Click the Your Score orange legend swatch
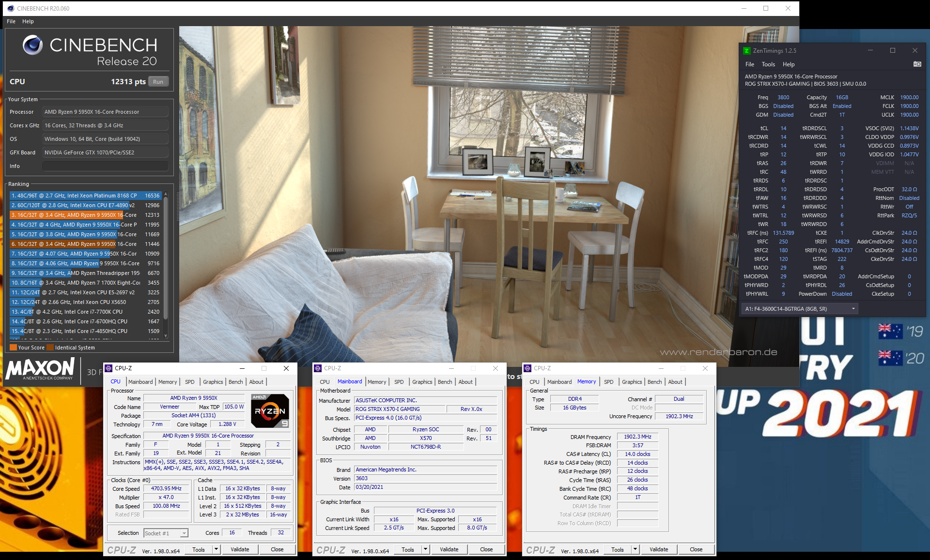This screenshot has height=560, width=930. 14,348
